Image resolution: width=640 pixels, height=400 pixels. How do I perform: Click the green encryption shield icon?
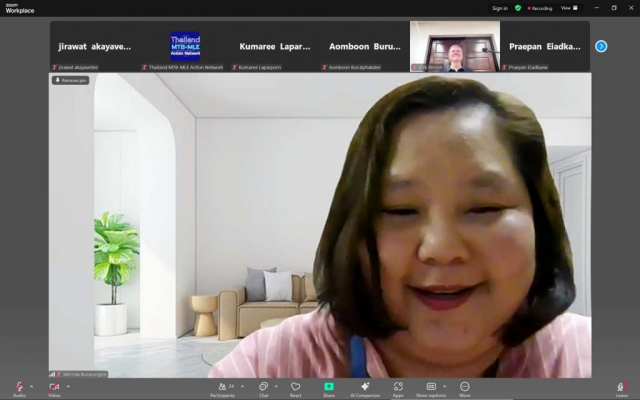tap(518, 7)
